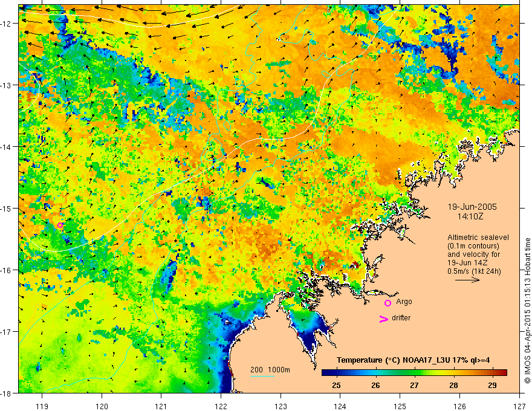
Task: Click the velocity scale arrow in the legend
Action: 467,280
